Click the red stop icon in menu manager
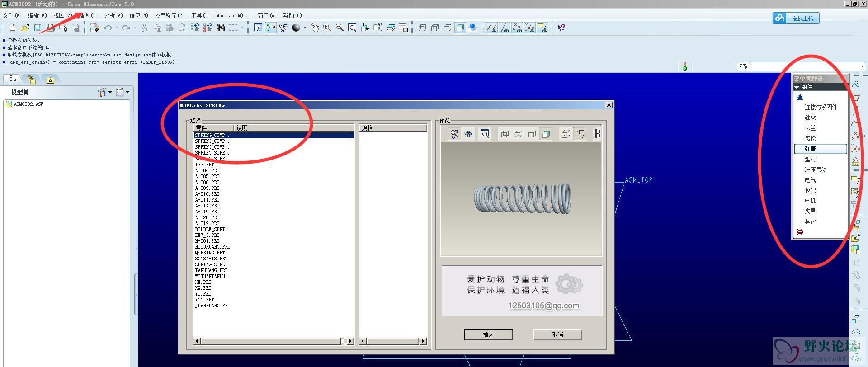Screen dimensions: 868x367 (x=800, y=232)
